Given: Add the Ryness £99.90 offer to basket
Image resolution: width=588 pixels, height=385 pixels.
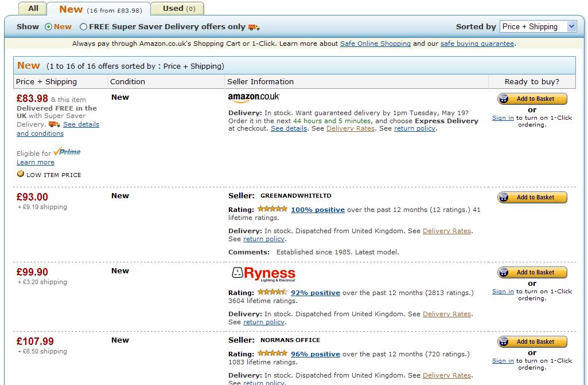Looking at the screenshot, I should pyautogui.click(x=532, y=272).
